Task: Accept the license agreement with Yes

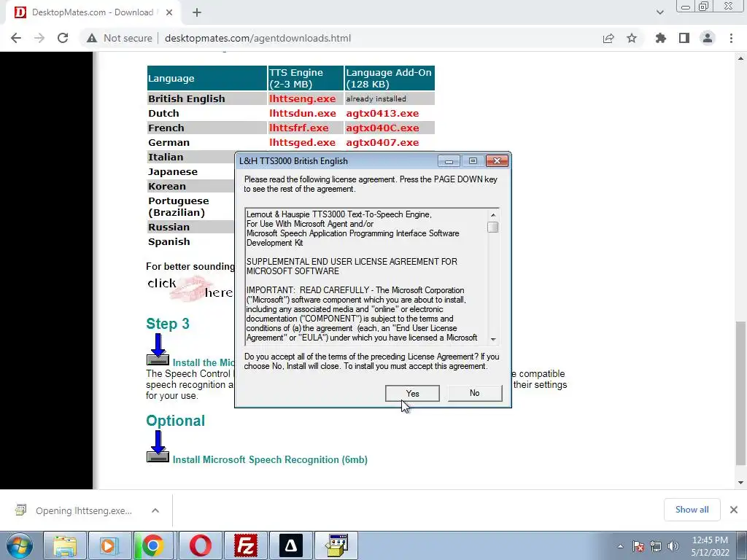Action: pyautogui.click(x=412, y=393)
